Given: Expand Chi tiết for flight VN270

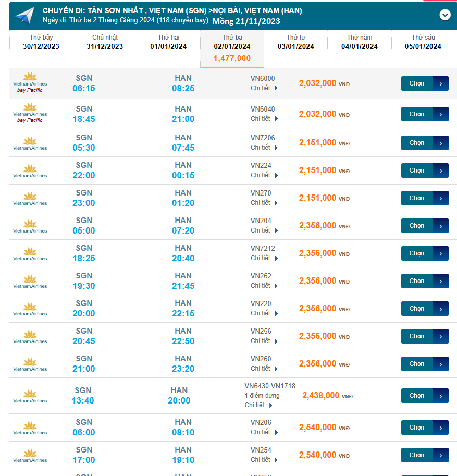Looking at the screenshot, I should 264,203.
